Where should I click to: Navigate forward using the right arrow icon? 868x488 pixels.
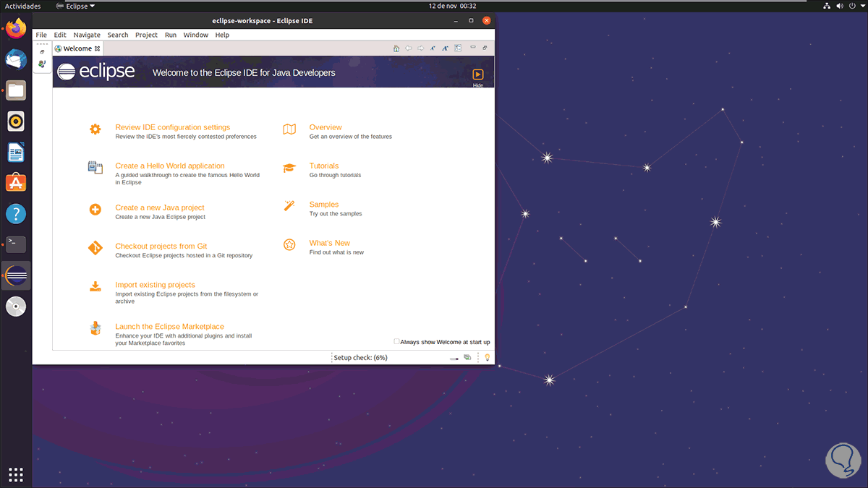click(x=421, y=48)
